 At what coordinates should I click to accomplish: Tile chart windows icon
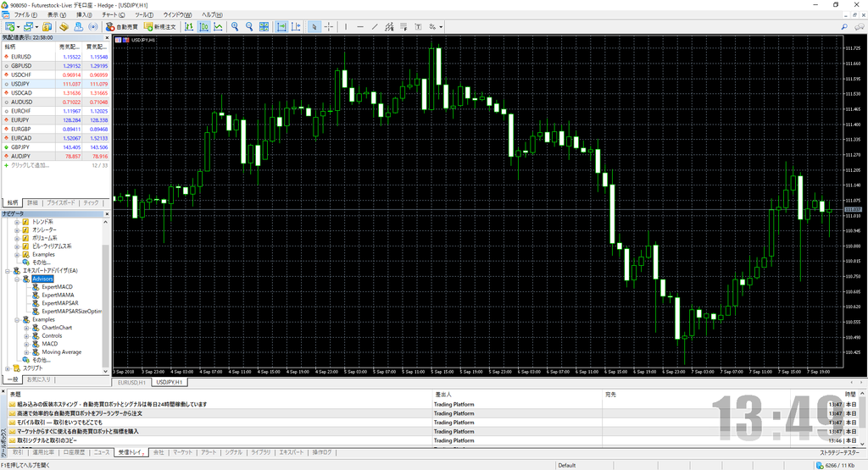point(264,26)
